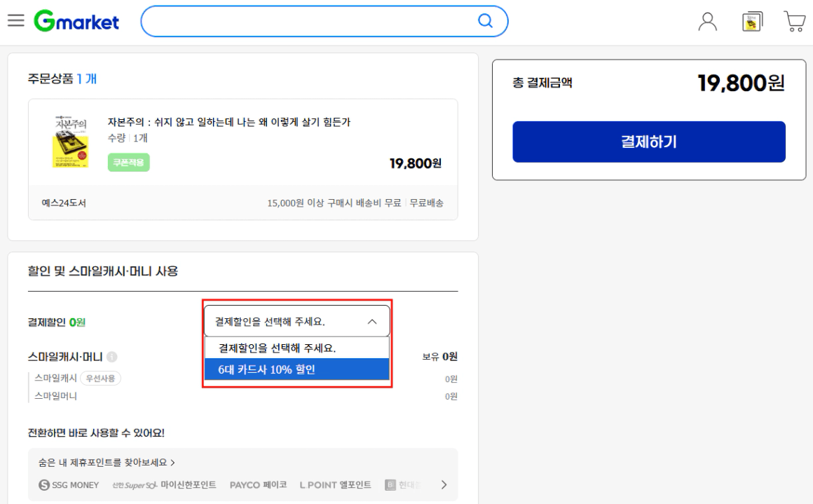Screen dimensions: 813x504
Task: Open the shopping cart icon
Action: [x=794, y=22]
